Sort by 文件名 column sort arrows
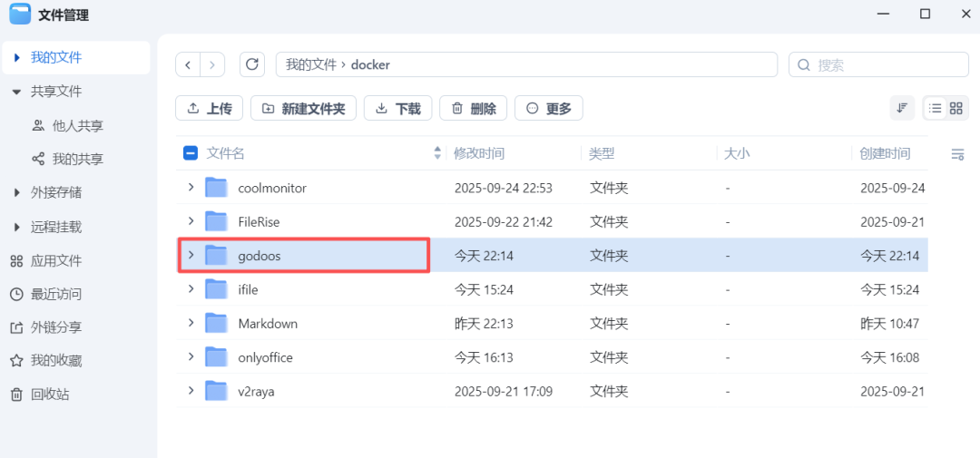The image size is (980, 458). 438,153
